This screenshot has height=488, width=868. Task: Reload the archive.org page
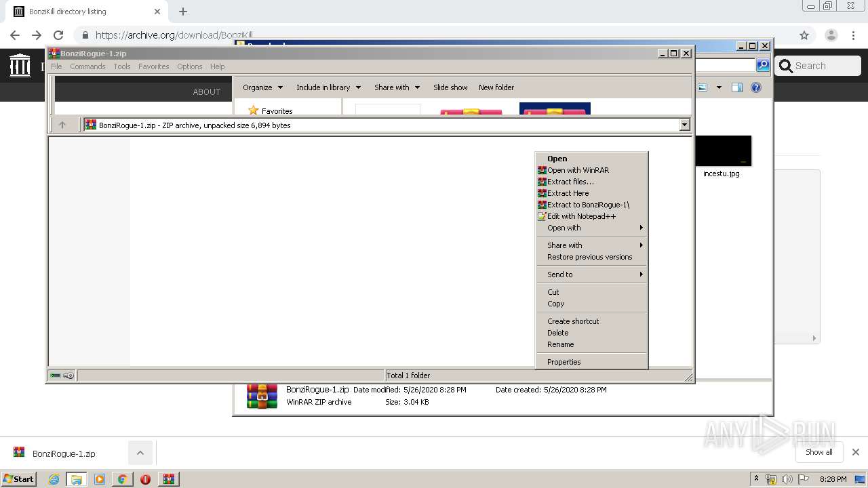click(x=58, y=35)
